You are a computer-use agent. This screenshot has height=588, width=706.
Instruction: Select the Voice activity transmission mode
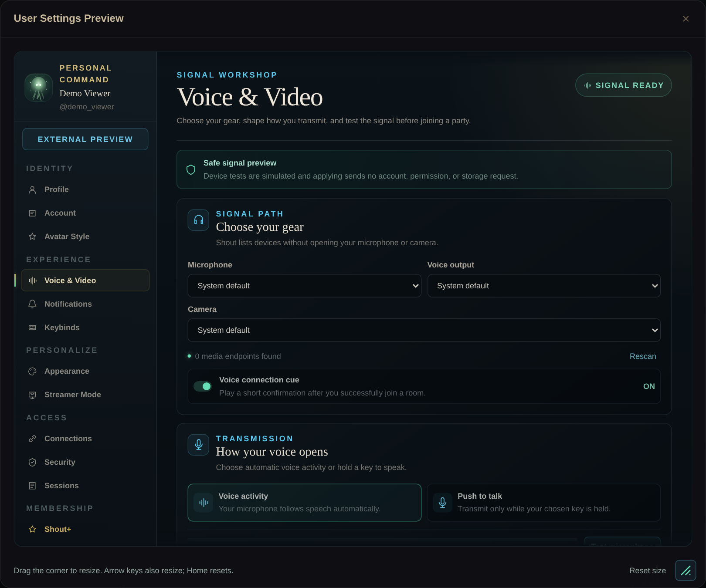[x=305, y=503]
